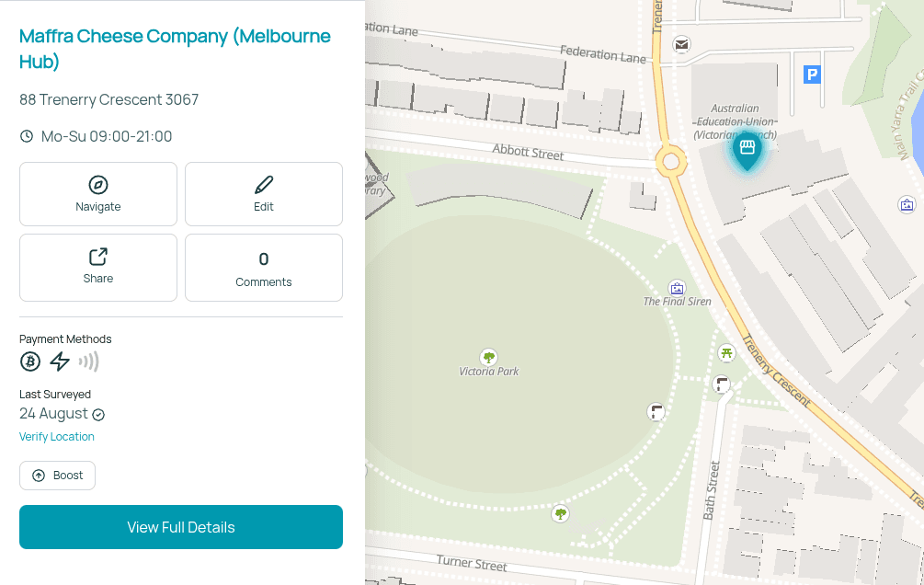Image resolution: width=924 pixels, height=585 pixels.
Task: Open the Edit panel for this merchant
Action: tap(263, 194)
